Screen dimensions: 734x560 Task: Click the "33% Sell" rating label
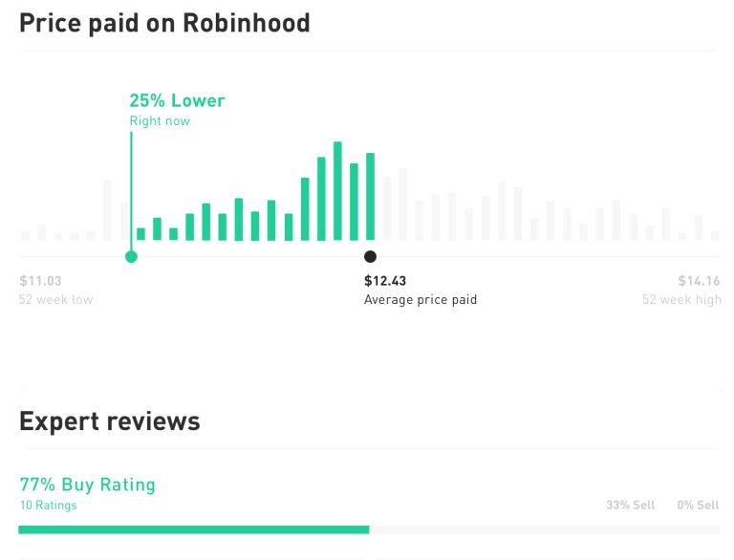pos(630,505)
